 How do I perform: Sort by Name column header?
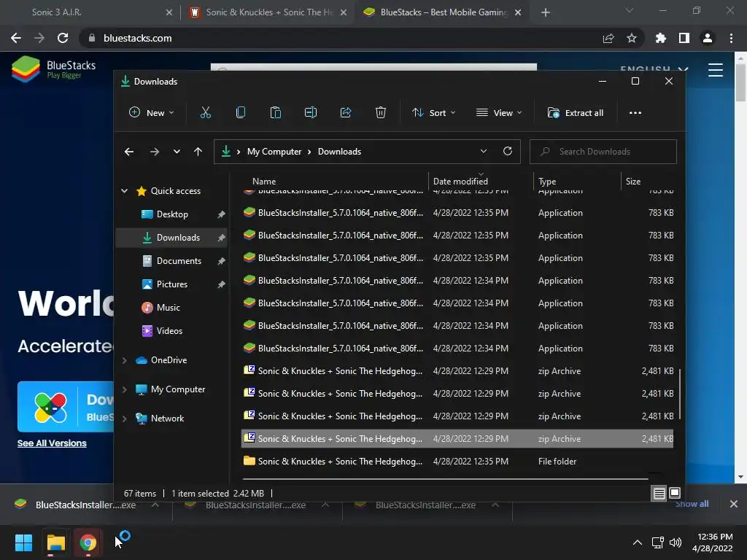[x=264, y=182]
